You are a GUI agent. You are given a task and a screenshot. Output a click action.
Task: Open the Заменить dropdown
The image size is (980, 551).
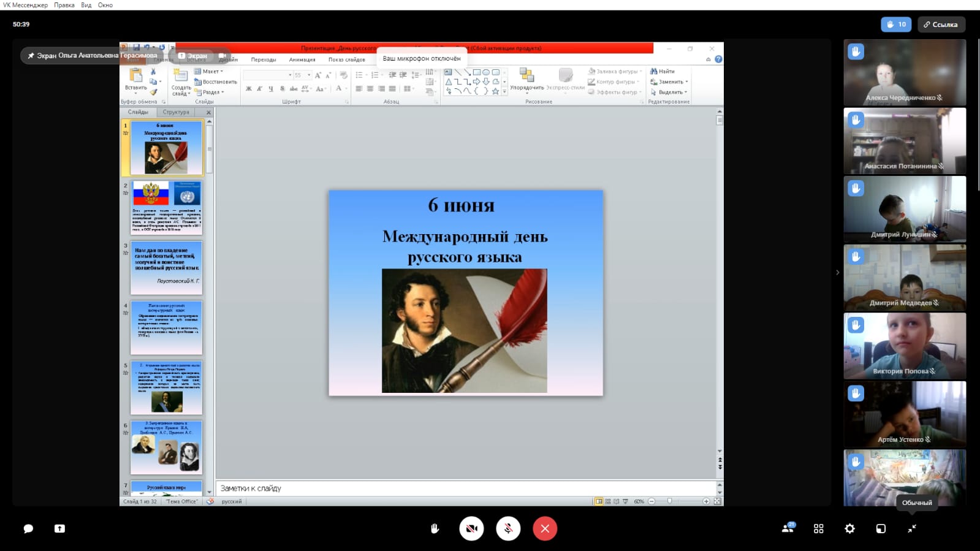click(x=669, y=82)
